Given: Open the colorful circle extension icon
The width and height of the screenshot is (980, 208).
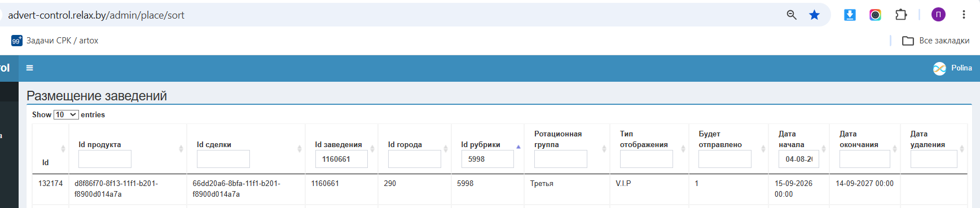Looking at the screenshot, I should (875, 15).
